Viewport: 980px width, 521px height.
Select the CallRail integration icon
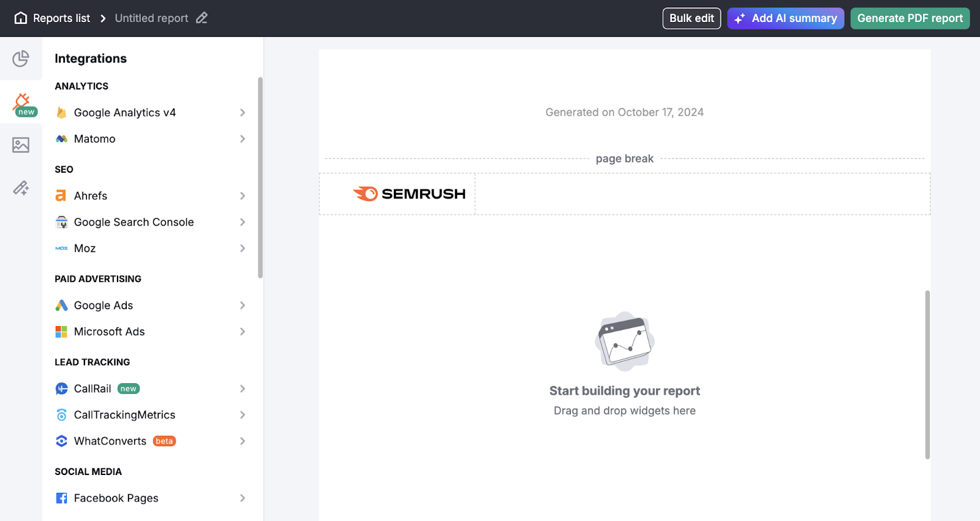click(62, 388)
